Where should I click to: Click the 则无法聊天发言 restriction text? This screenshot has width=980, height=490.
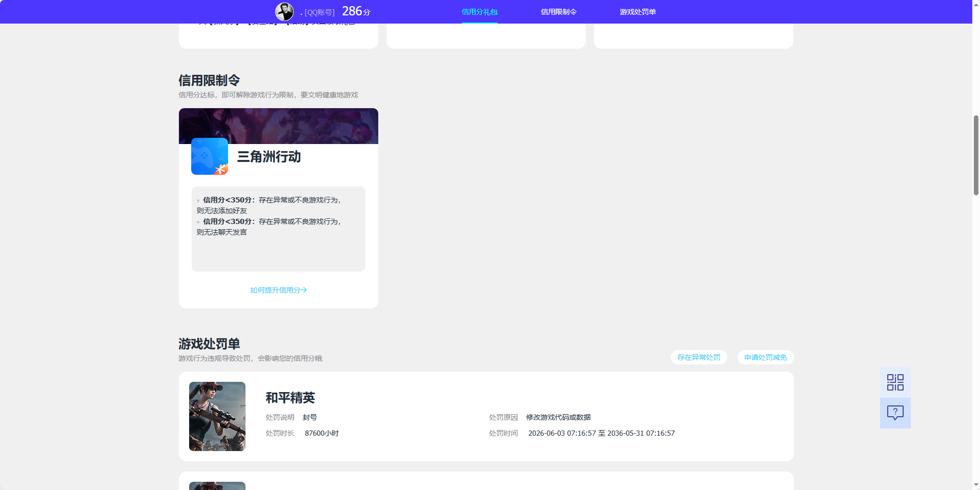[x=222, y=232]
